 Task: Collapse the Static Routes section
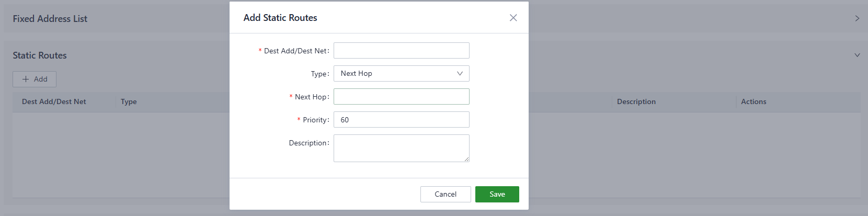pos(857,55)
